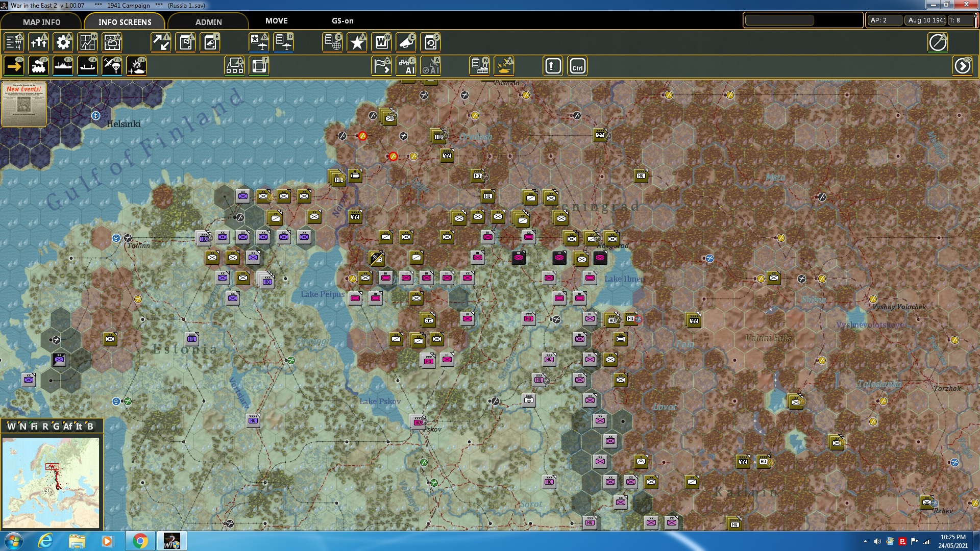
Task: Click the end turn F12 arrow icon
Action: (x=963, y=66)
